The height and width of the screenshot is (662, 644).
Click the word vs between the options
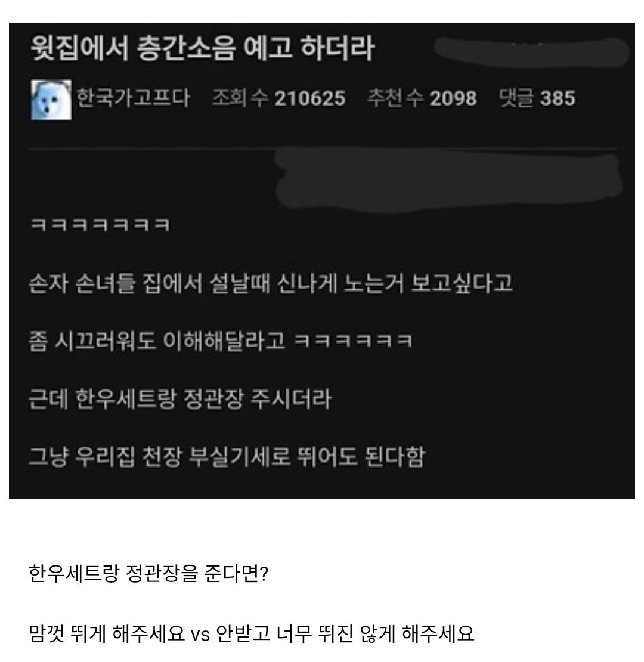pos(200,635)
